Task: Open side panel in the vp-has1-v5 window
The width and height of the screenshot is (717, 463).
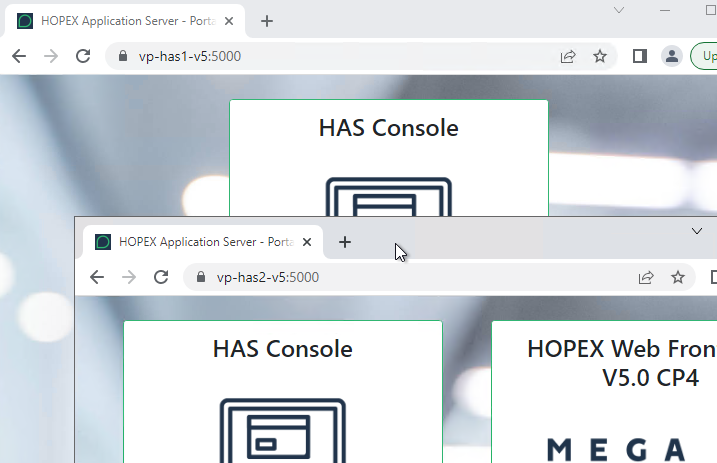Action: (x=640, y=57)
